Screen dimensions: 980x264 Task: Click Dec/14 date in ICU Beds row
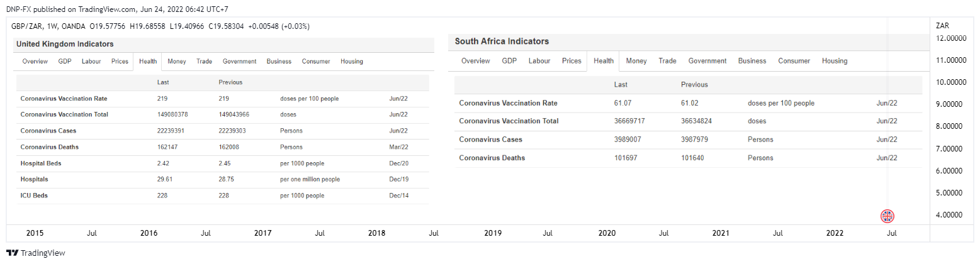pos(398,195)
